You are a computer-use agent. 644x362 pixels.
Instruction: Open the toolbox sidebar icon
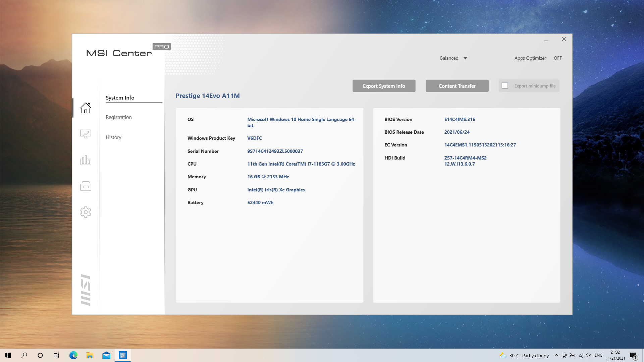[86, 186]
